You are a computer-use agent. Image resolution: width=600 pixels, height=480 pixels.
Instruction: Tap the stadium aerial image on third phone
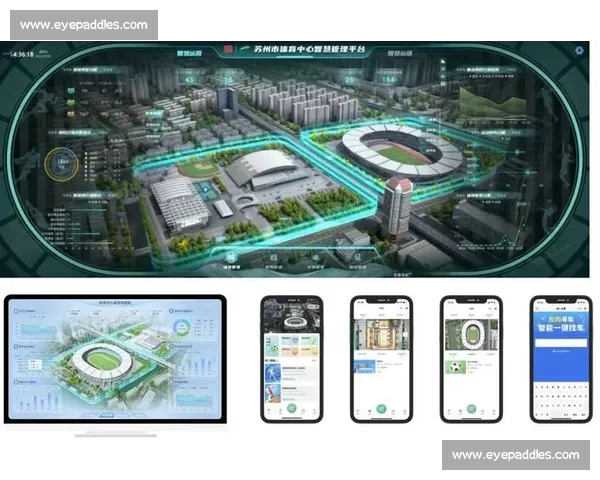pyautogui.click(x=471, y=333)
